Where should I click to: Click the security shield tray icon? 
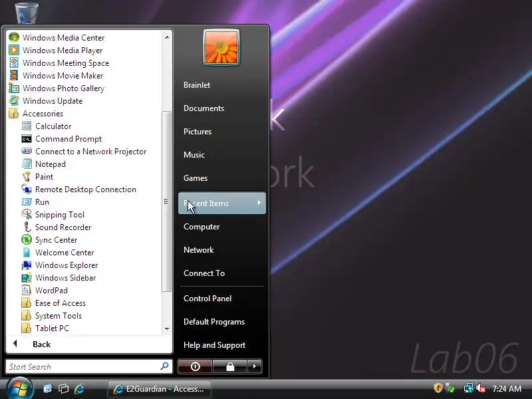438,388
